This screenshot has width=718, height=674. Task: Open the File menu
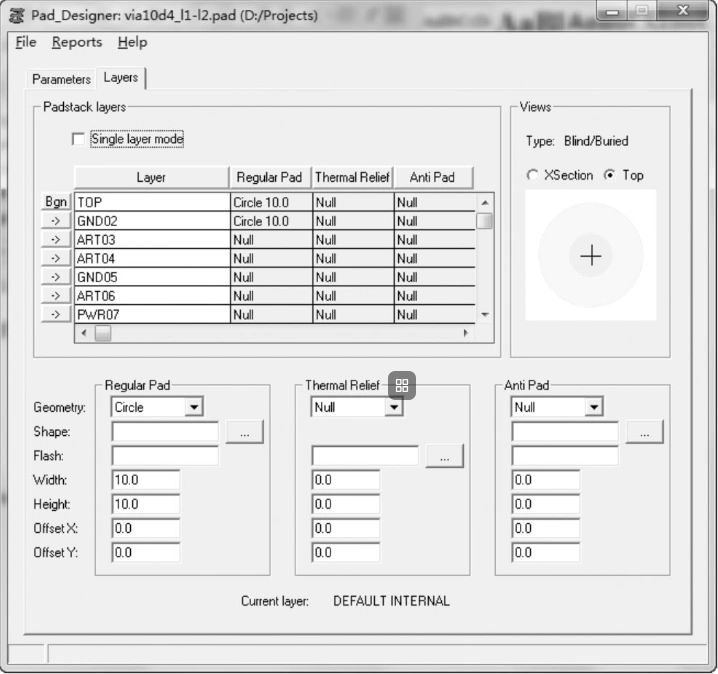[26, 42]
